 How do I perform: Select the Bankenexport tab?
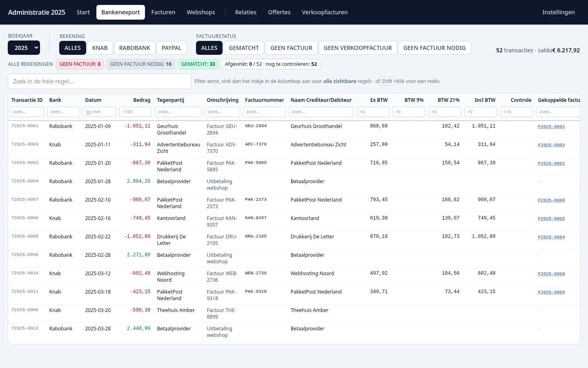coord(120,12)
